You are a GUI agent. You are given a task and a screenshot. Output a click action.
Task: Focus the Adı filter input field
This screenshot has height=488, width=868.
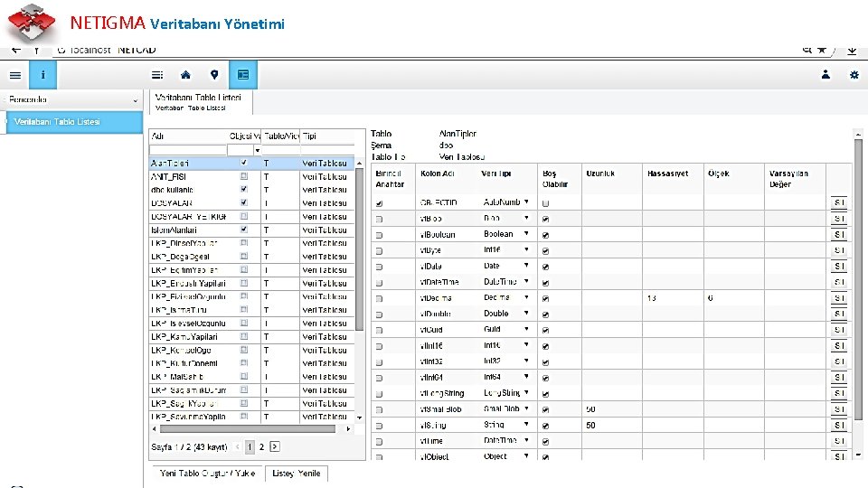point(188,151)
